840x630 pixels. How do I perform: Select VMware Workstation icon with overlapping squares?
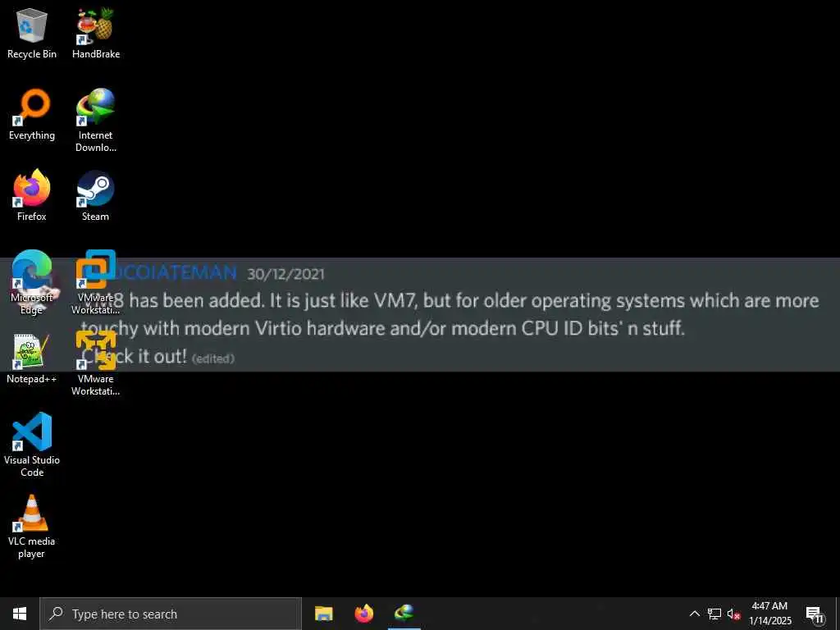(96, 282)
